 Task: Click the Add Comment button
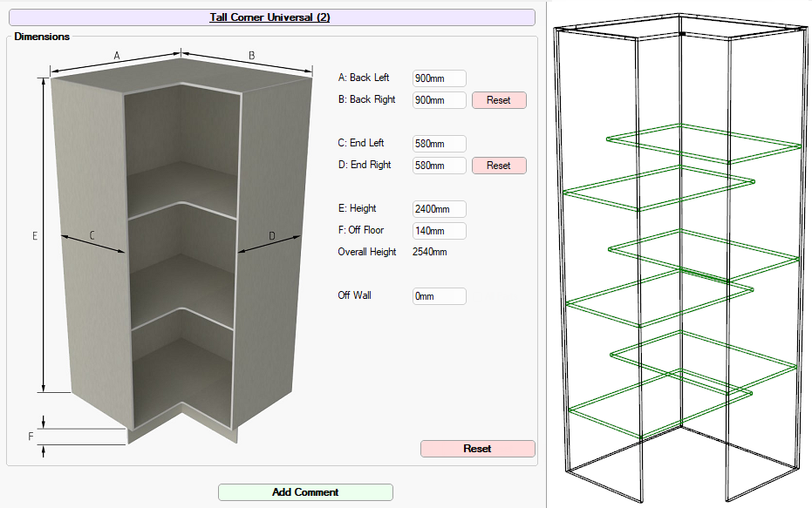point(305,492)
